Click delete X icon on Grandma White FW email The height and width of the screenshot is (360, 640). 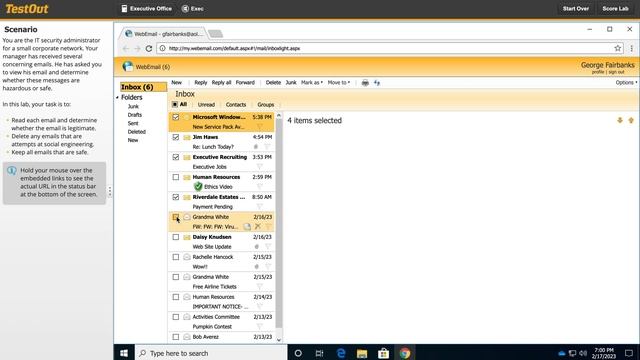258,226
